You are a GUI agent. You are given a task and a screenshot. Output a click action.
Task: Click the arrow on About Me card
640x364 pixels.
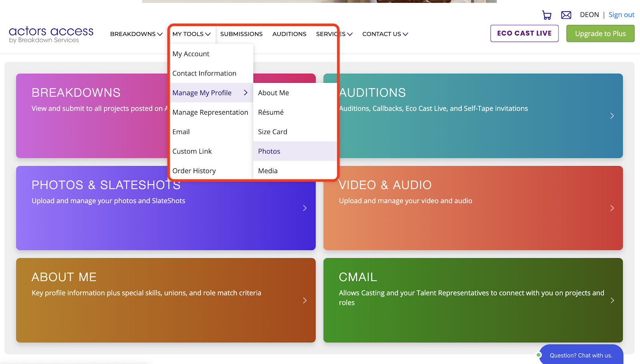(x=305, y=300)
